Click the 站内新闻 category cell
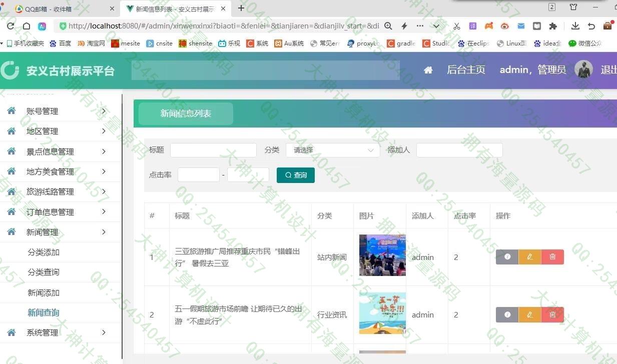 332,257
